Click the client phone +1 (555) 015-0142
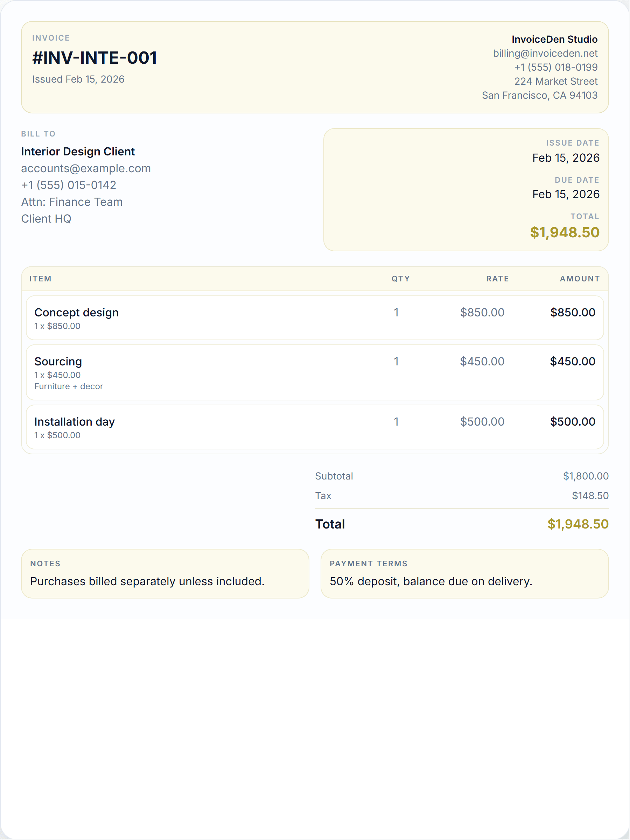Image resolution: width=630 pixels, height=840 pixels. pos(69,185)
